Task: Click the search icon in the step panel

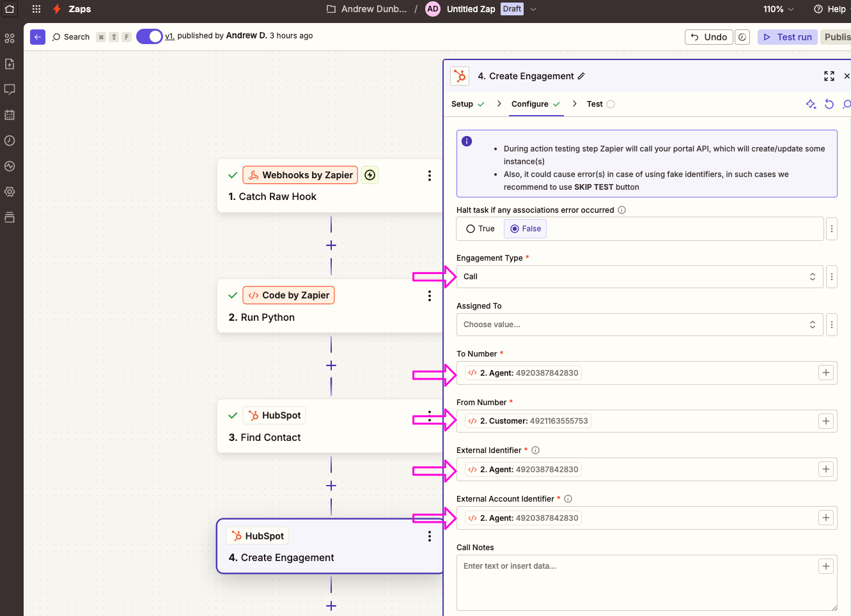Action: pos(847,104)
